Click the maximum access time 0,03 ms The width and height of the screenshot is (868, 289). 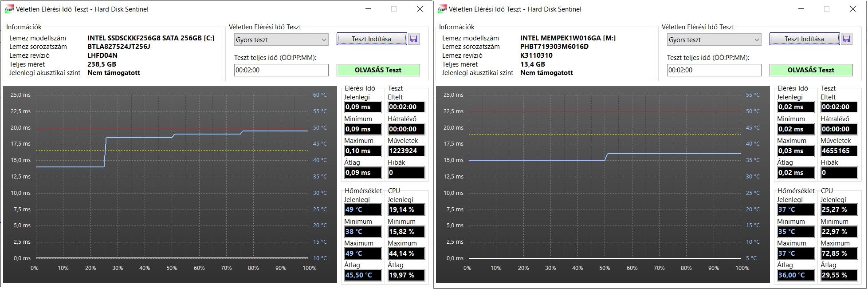(796, 151)
